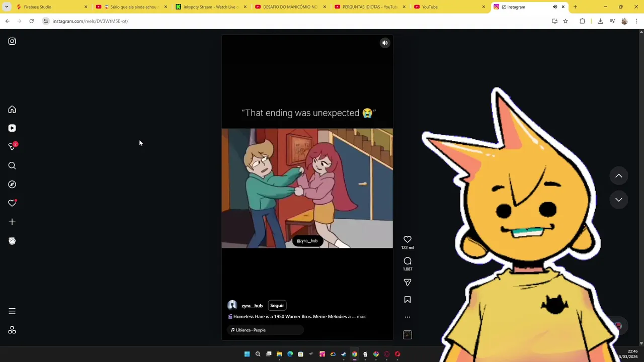644x362 pixels.
Task: Open the More hamburger menu in the sidebar
Action: tap(12, 311)
